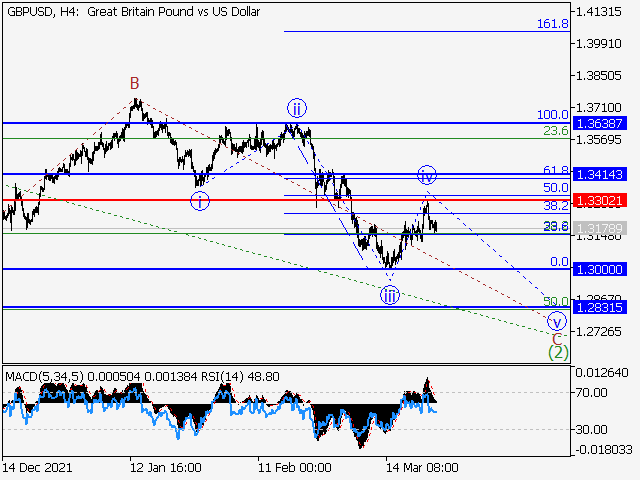This screenshot has width=640, height=480.
Task: Select the circled wave label v
Action: pyautogui.click(x=557, y=321)
